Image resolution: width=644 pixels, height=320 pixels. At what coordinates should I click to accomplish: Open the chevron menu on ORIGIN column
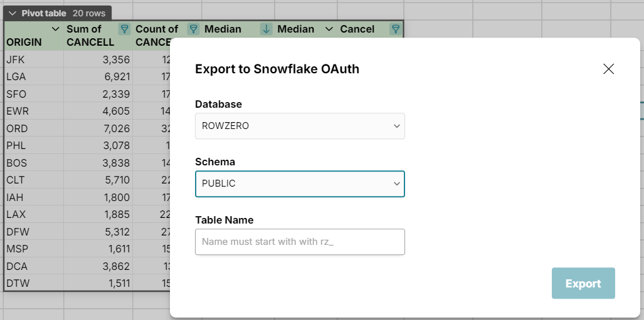point(55,29)
